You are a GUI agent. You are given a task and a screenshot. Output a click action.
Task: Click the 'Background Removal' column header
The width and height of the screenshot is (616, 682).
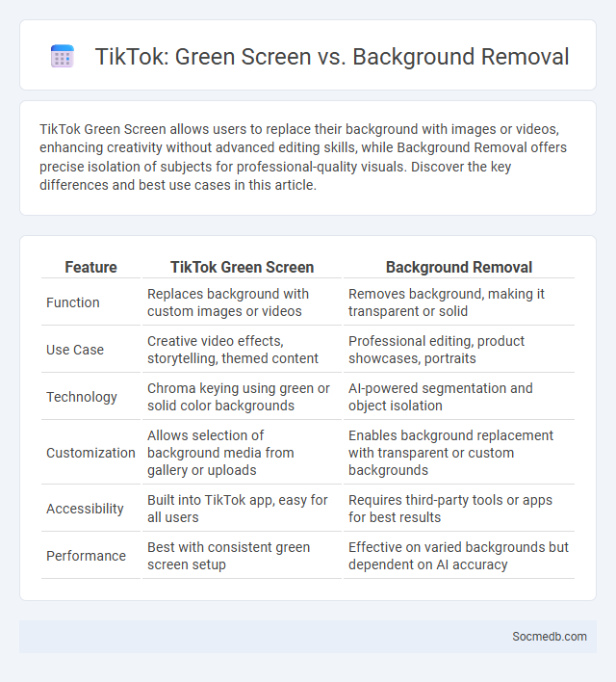coord(459,267)
